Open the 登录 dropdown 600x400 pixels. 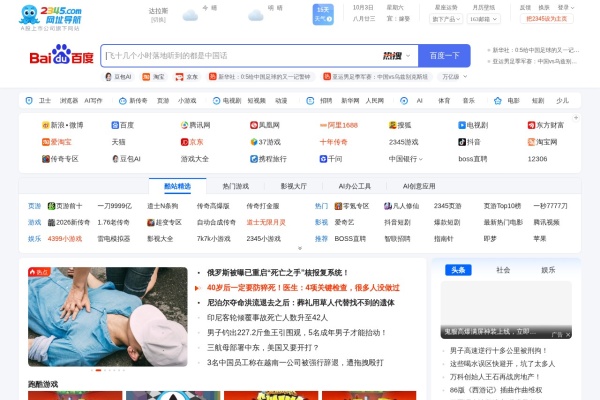(566, 7)
